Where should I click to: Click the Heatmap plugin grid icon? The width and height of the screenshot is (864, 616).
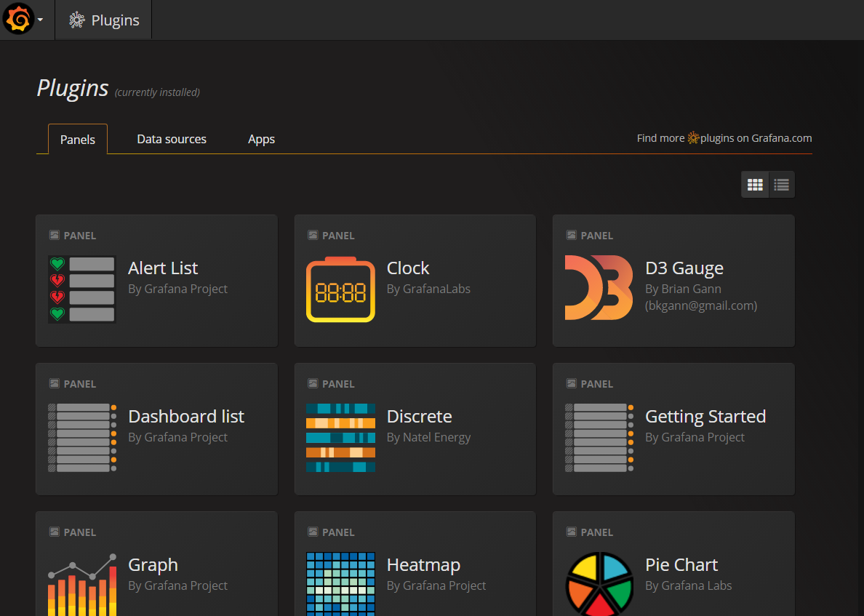(x=340, y=584)
